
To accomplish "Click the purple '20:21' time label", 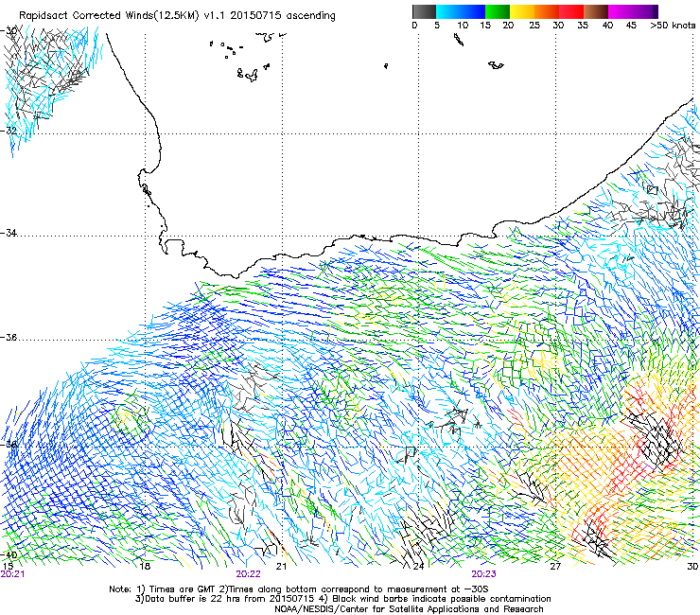I will click(x=13, y=574).
